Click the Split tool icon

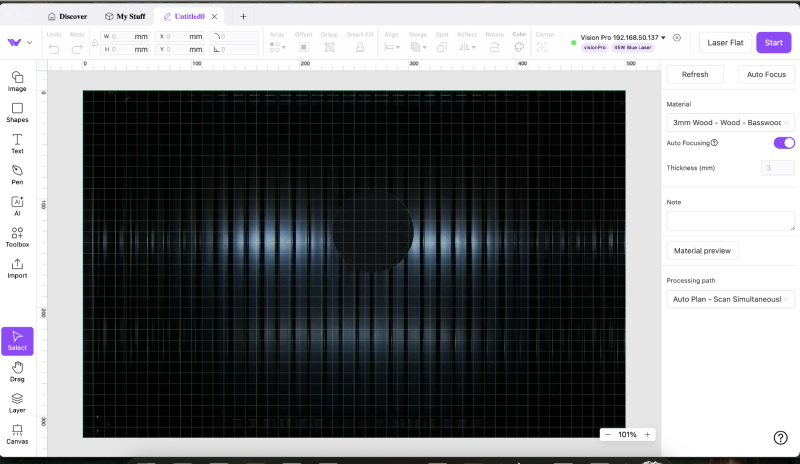[442, 47]
